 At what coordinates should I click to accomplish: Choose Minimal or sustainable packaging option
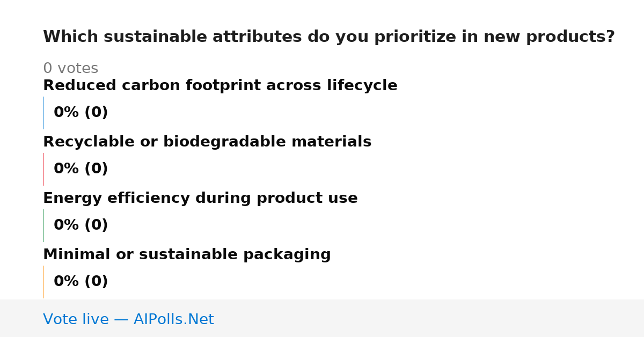pyautogui.click(x=187, y=255)
